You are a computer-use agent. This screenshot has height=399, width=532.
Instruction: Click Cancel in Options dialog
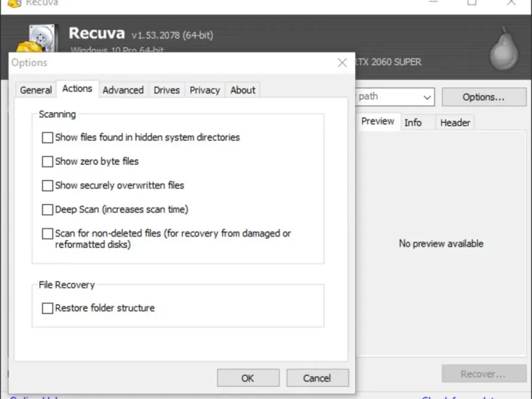click(317, 378)
